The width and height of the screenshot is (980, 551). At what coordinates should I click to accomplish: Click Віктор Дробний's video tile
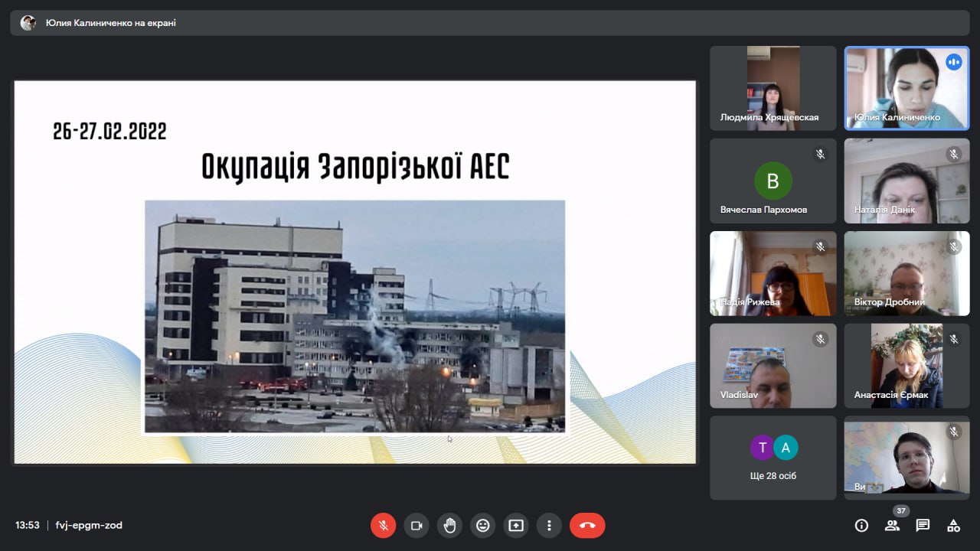[x=906, y=273]
